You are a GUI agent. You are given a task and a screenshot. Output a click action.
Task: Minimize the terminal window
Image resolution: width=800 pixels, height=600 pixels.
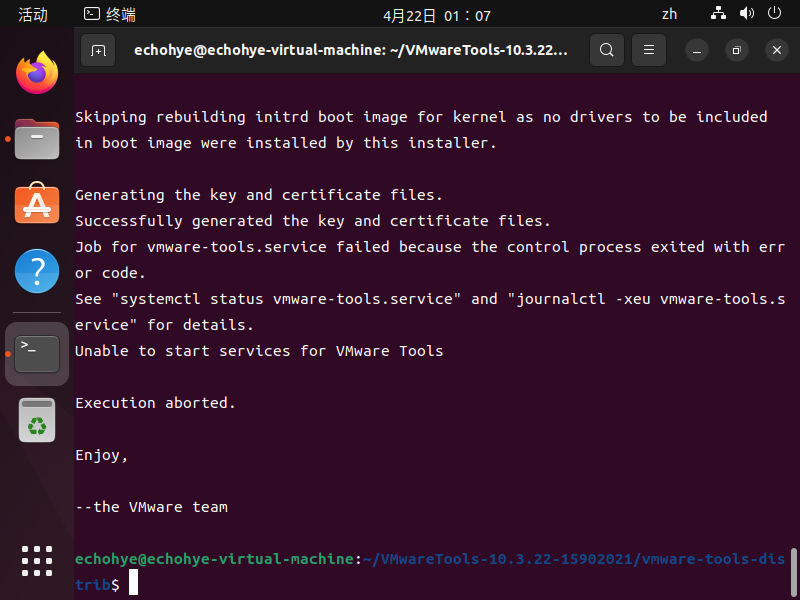697,50
